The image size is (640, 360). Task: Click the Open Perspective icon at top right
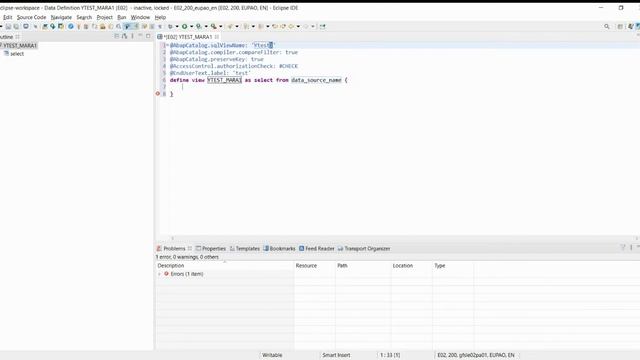[620, 27]
